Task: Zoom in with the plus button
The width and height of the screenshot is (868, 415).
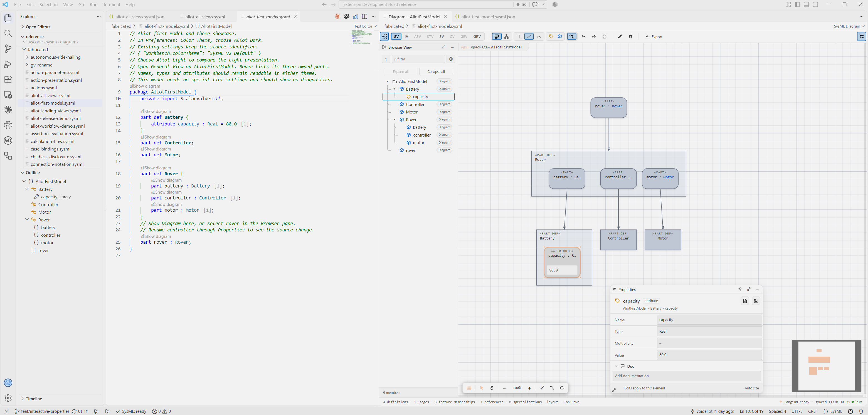Action: tap(529, 388)
